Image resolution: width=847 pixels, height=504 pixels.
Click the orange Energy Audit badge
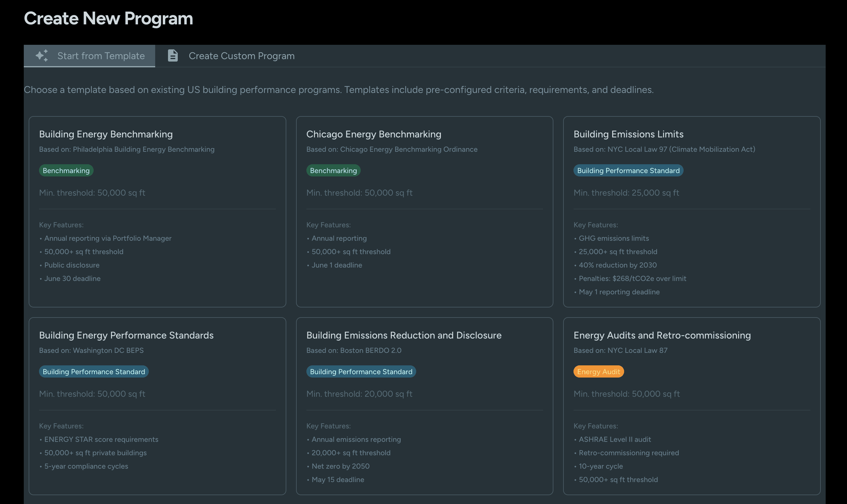598,371
